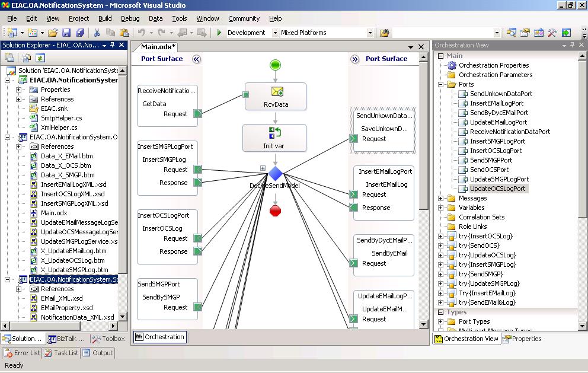Image resolution: width=588 pixels, height=373 pixels.
Task: Select the RcvData receive shape
Action: coord(276,97)
